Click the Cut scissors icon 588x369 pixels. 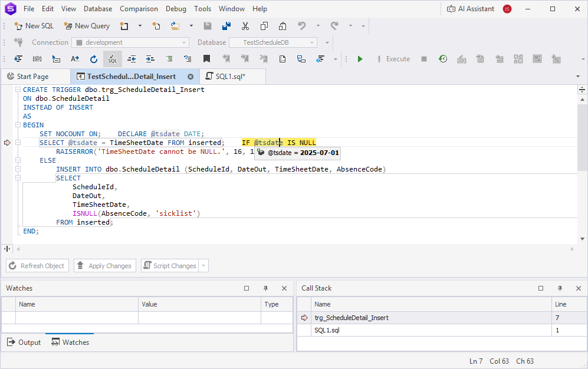[x=245, y=26]
